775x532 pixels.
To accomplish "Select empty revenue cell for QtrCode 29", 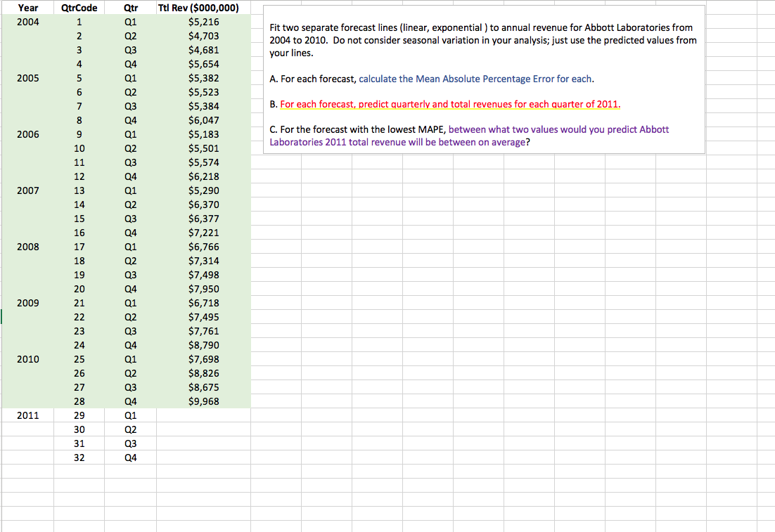I will point(203,415).
